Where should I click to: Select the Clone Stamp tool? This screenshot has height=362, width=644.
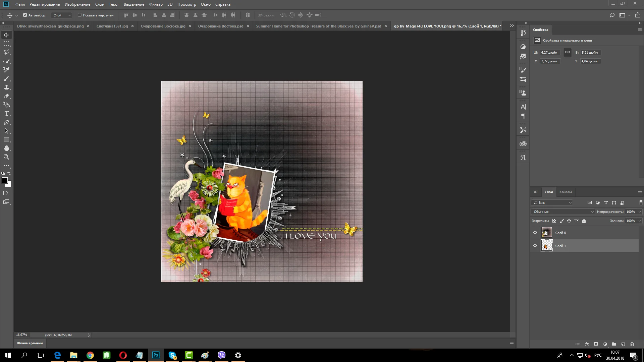pyautogui.click(x=6, y=87)
